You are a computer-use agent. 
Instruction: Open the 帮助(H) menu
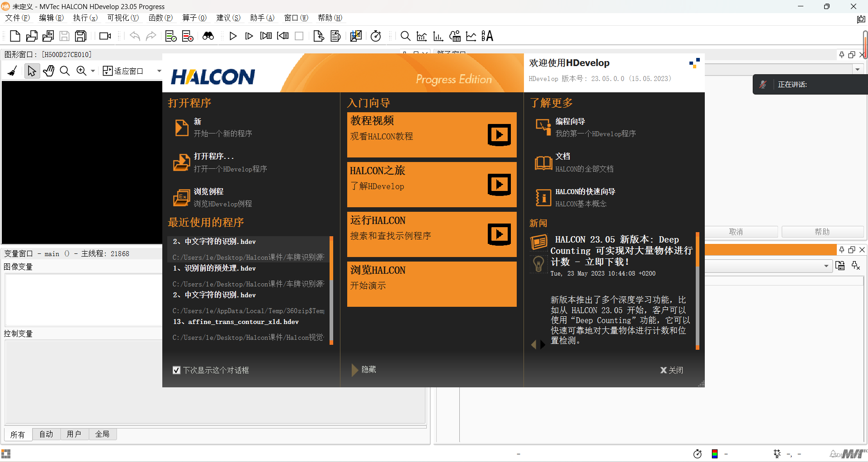click(x=330, y=18)
